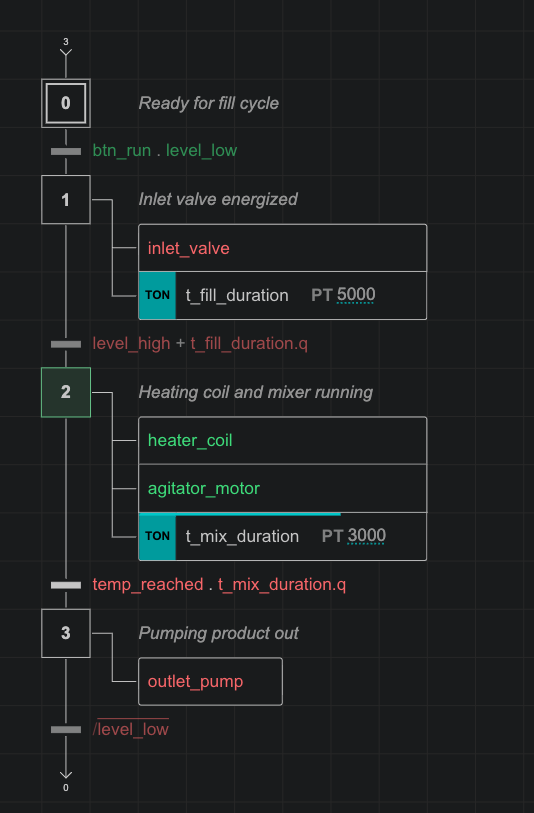
Task: Click condition level_high + t_fill_duration.q
Action: pyautogui.click(x=200, y=344)
